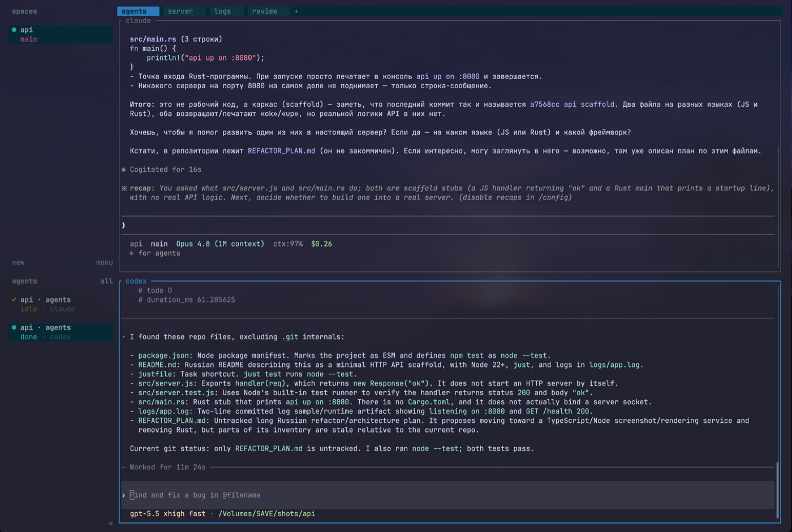Click the status dot beside api agents codex

point(14,327)
